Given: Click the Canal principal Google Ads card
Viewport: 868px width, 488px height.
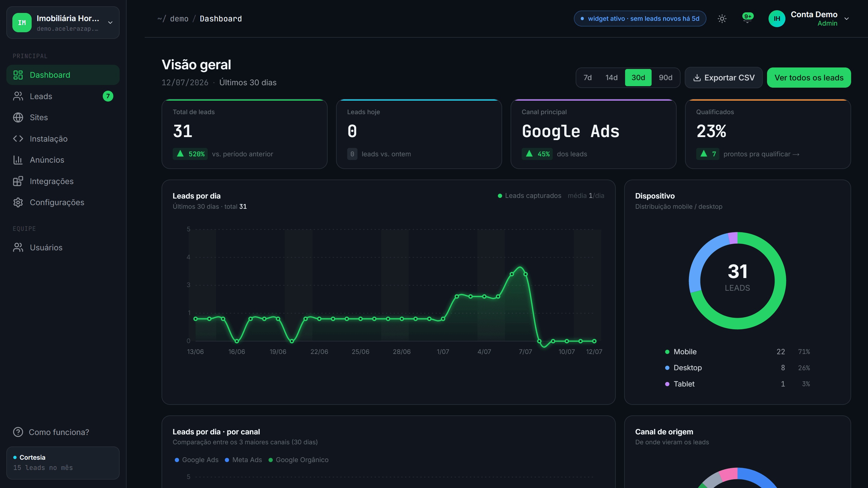Looking at the screenshot, I should click(x=593, y=134).
